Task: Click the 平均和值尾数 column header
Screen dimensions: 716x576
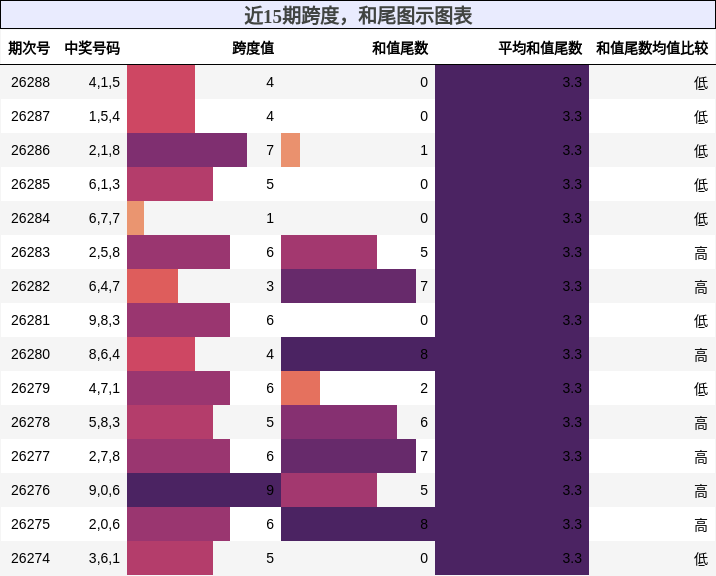Action: (540, 48)
